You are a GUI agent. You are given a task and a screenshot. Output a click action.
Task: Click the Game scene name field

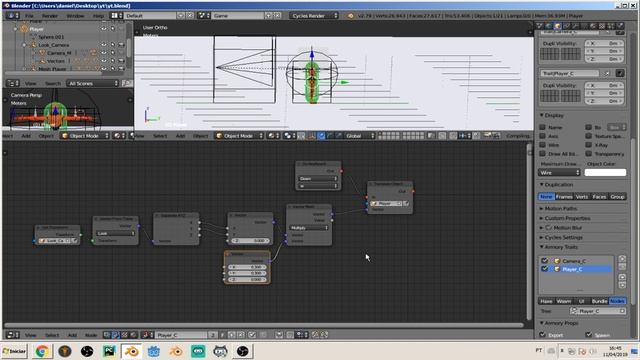[x=238, y=16]
